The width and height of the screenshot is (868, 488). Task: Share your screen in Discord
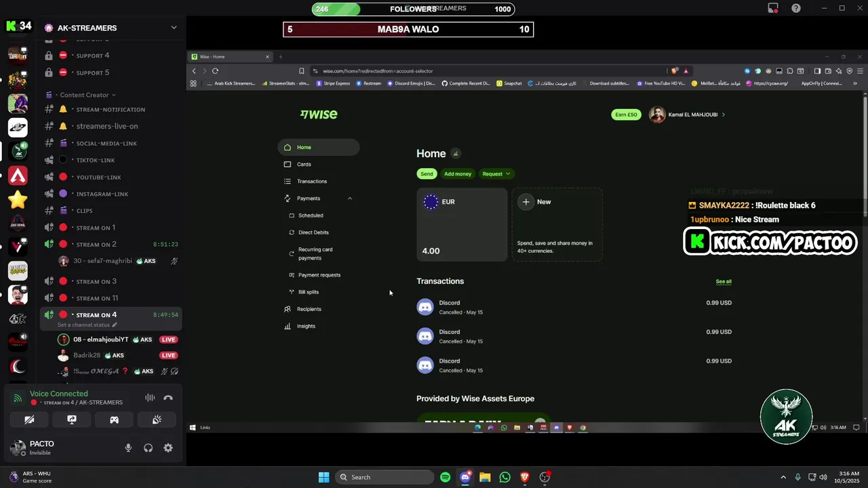(72, 420)
